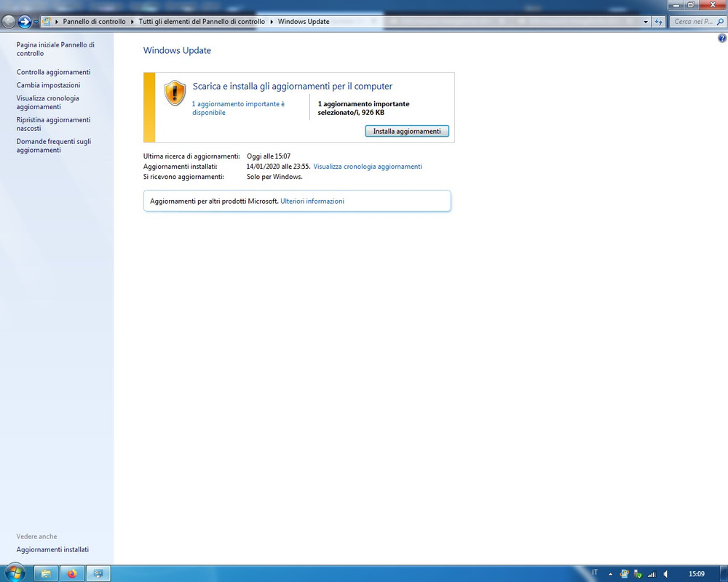Click the 926 KB selected update text
Image resolution: width=728 pixels, height=582 pixels.
363,108
